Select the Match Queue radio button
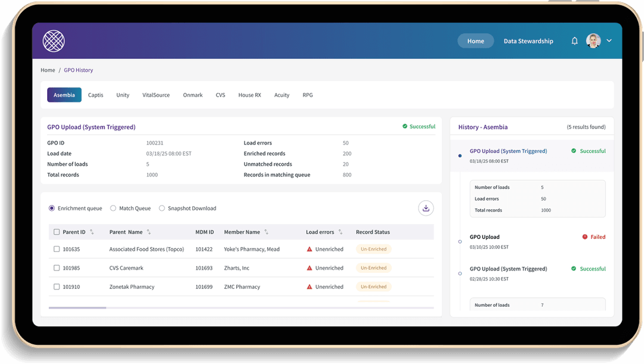Image resolution: width=644 pixels, height=364 pixels. click(113, 209)
